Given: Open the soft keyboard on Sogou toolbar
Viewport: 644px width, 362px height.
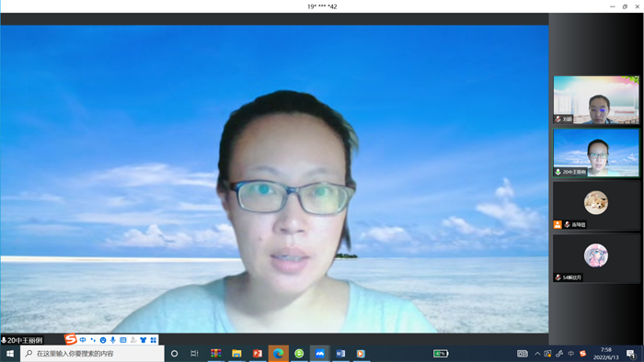Looking at the screenshot, I should (122, 340).
